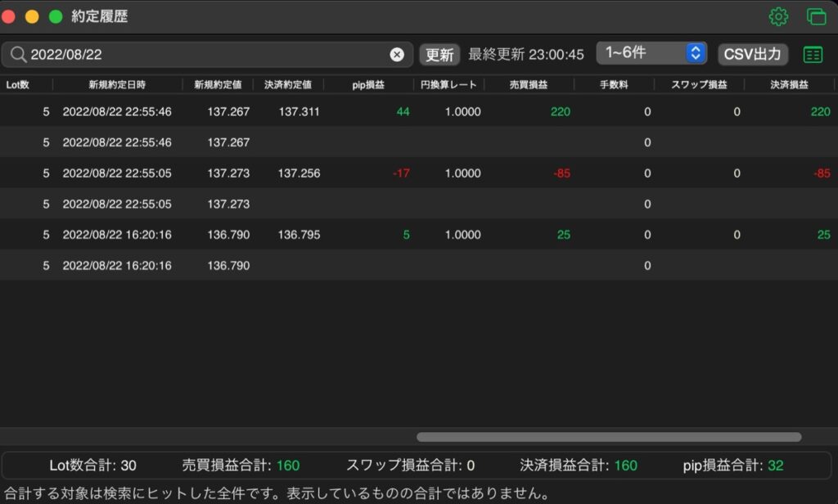Clear the search field with the X icon
The width and height of the screenshot is (838, 504).
(397, 55)
